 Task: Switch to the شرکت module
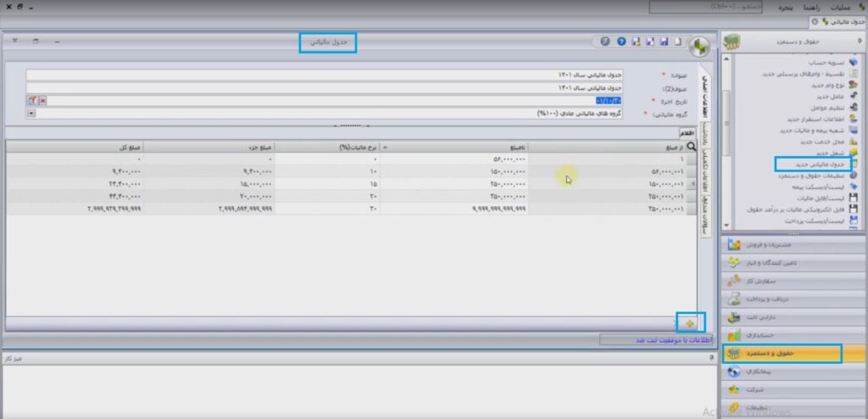(x=793, y=389)
